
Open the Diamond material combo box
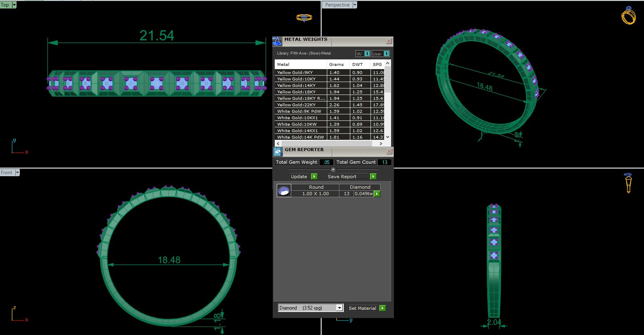point(311,308)
